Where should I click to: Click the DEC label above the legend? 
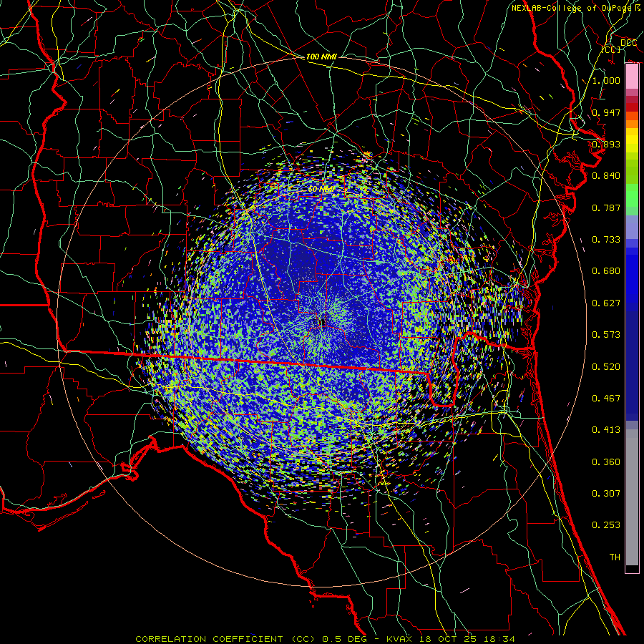[628, 42]
